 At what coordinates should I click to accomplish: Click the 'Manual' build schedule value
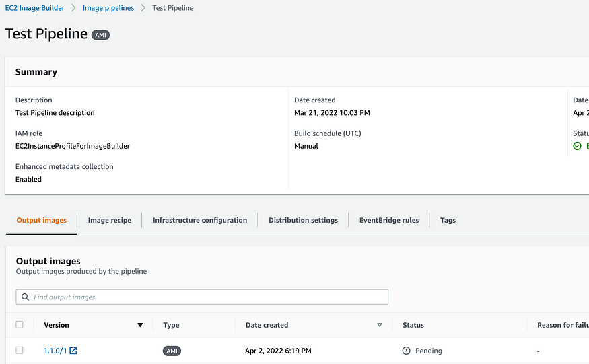coord(306,146)
